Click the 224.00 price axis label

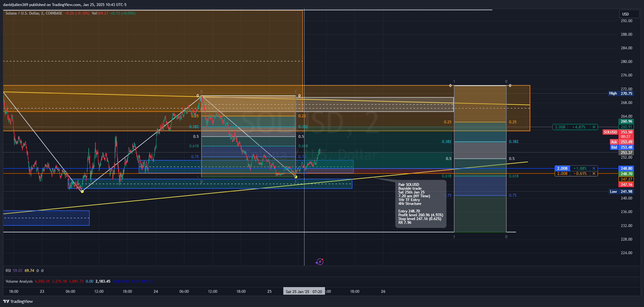[627, 253]
